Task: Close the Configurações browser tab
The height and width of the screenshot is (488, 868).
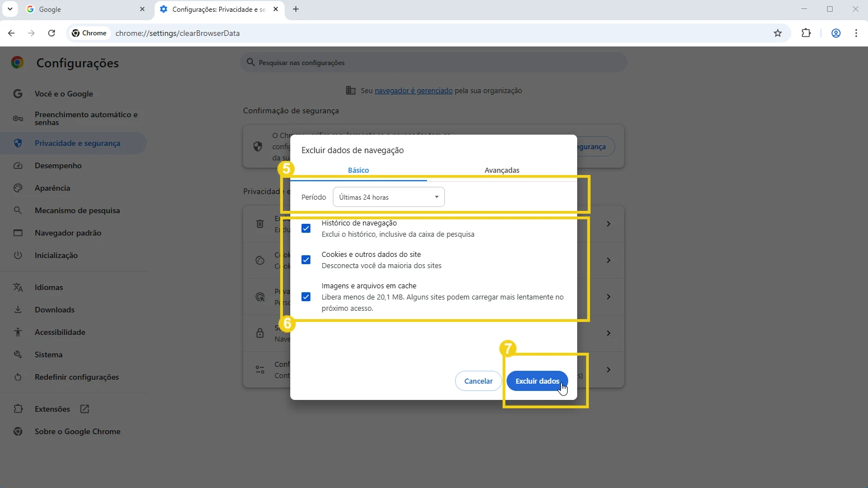Action: point(276,9)
